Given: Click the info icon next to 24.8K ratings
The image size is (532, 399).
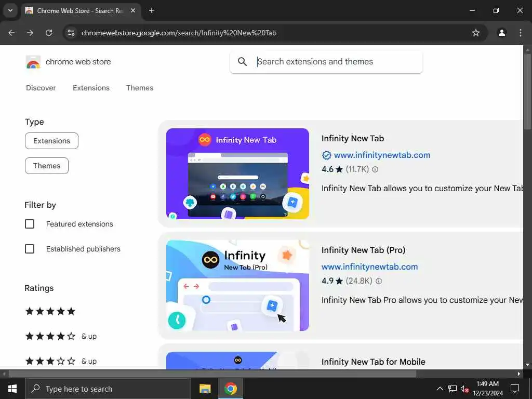Looking at the screenshot, I should (379, 281).
